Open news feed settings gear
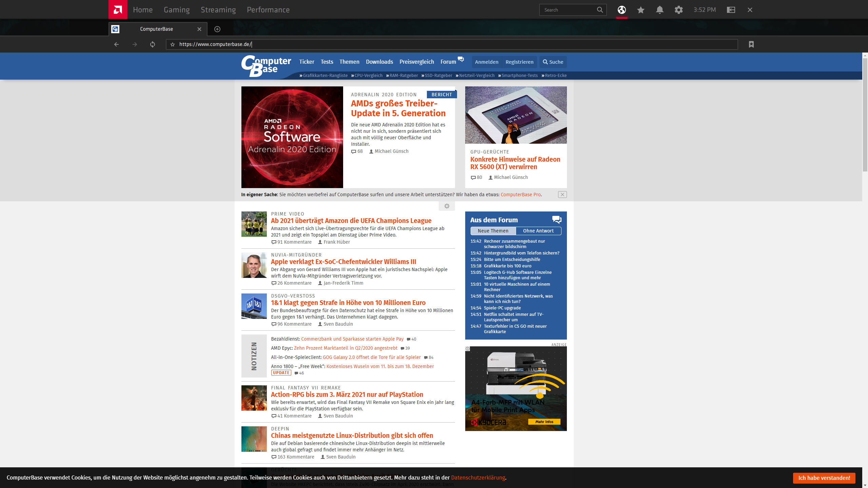Screen dimensions: 868x488 coord(447,206)
